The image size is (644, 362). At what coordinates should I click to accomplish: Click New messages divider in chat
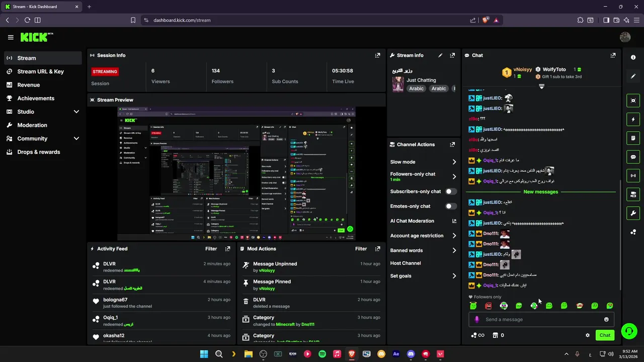(x=540, y=192)
